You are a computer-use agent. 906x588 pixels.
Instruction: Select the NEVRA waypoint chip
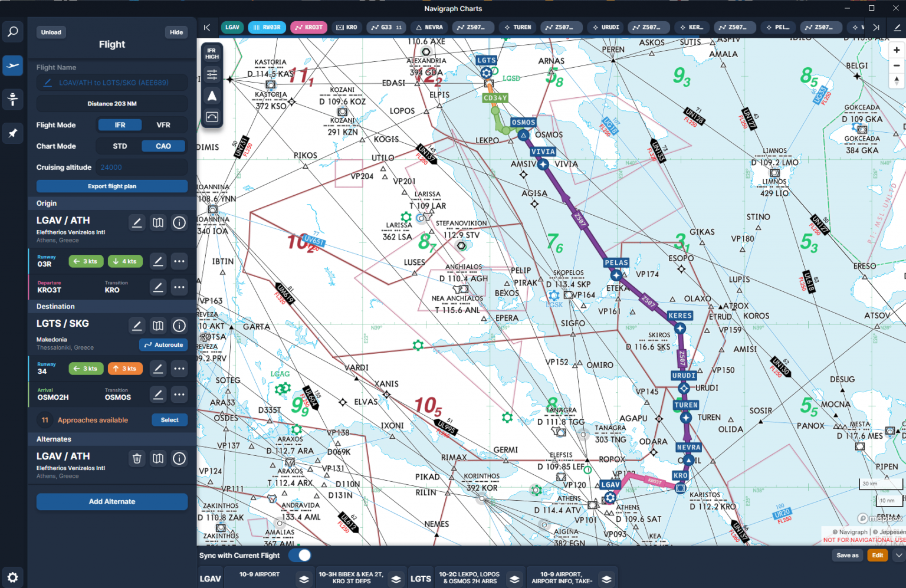pyautogui.click(x=429, y=27)
